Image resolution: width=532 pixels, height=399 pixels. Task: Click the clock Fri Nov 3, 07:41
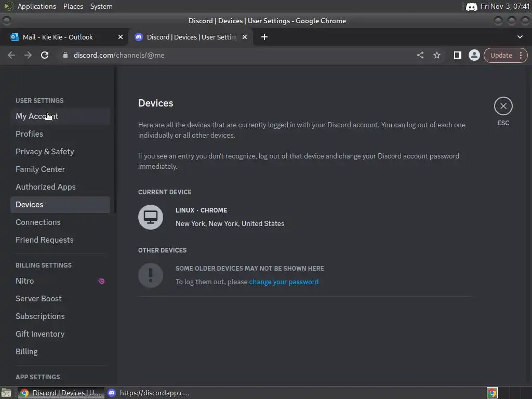[505, 6]
